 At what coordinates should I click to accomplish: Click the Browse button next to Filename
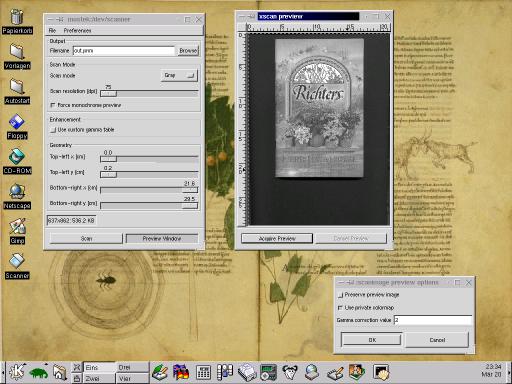[188, 51]
